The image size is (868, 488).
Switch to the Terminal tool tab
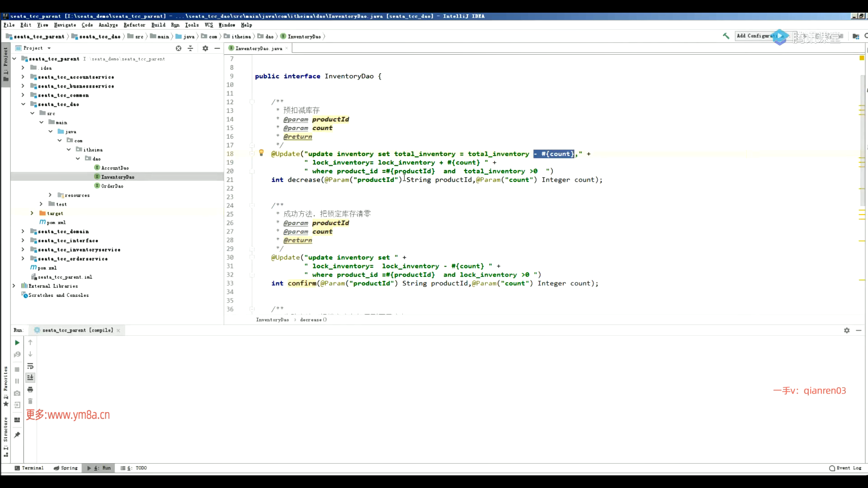(29, 468)
